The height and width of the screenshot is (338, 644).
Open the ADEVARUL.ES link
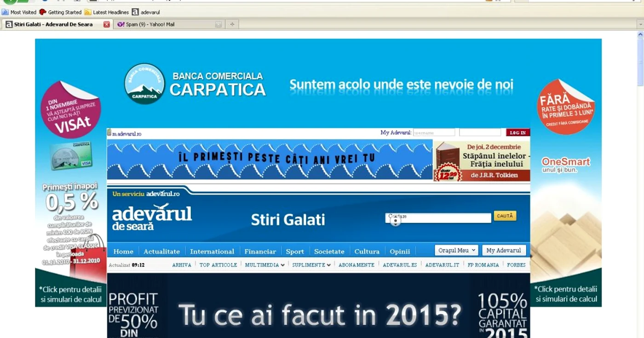(x=400, y=265)
